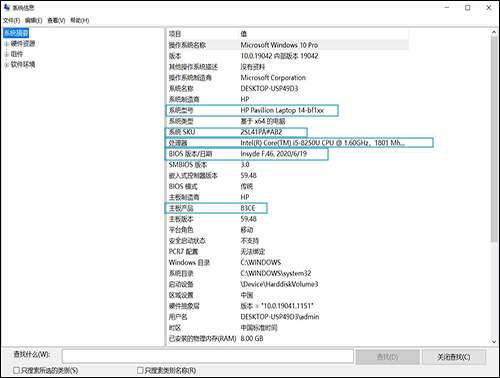The width and height of the screenshot is (500, 378).
Task: Select value Microsoft Windows 10 Pro
Action: [x=279, y=45]
